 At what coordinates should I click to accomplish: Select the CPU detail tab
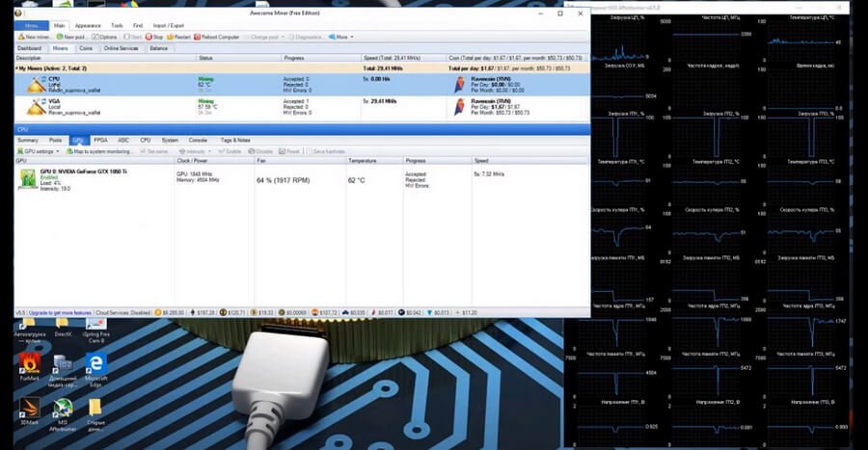[145, 140]
